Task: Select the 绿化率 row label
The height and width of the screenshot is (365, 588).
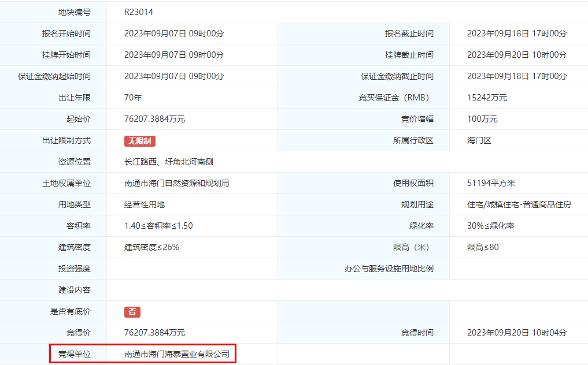Action: click(x=421, y=226)
